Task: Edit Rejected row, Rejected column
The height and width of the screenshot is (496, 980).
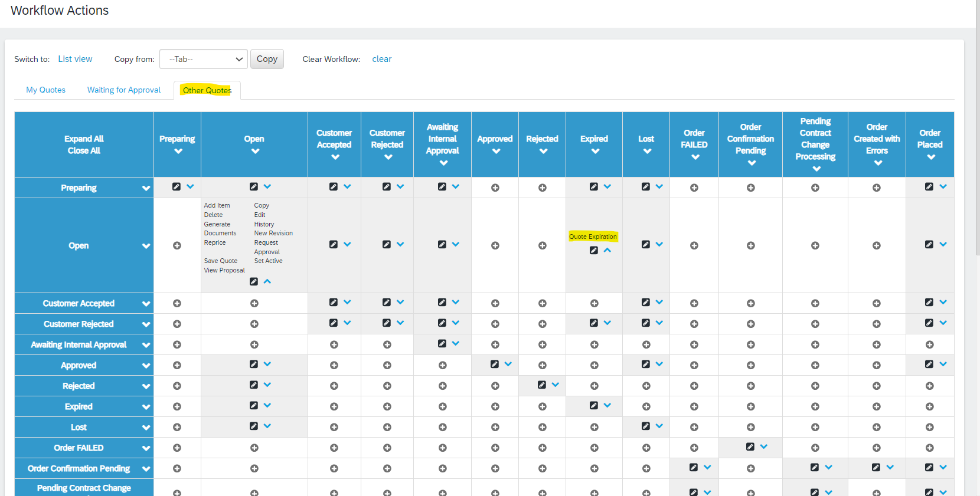Action: [x=541, y=385]
